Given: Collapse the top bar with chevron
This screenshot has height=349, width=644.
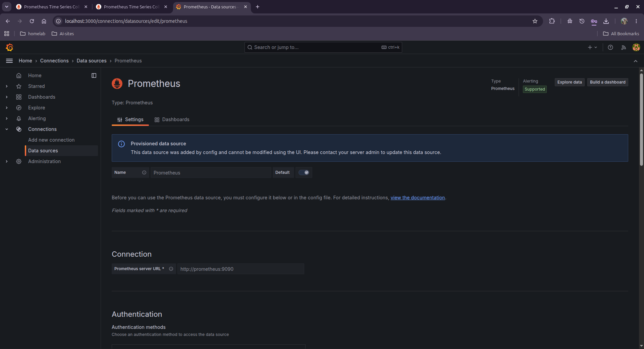Looking at the screenshot, I should (636, 61).
